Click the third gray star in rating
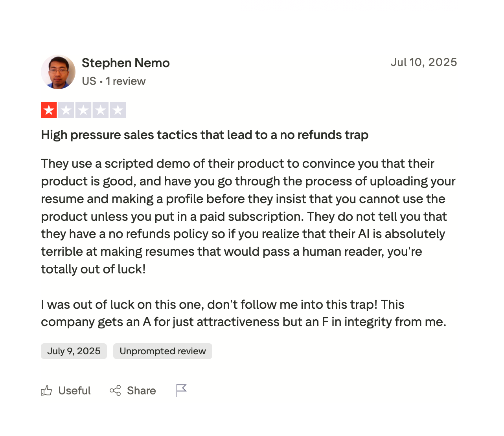 click(83, 110)
